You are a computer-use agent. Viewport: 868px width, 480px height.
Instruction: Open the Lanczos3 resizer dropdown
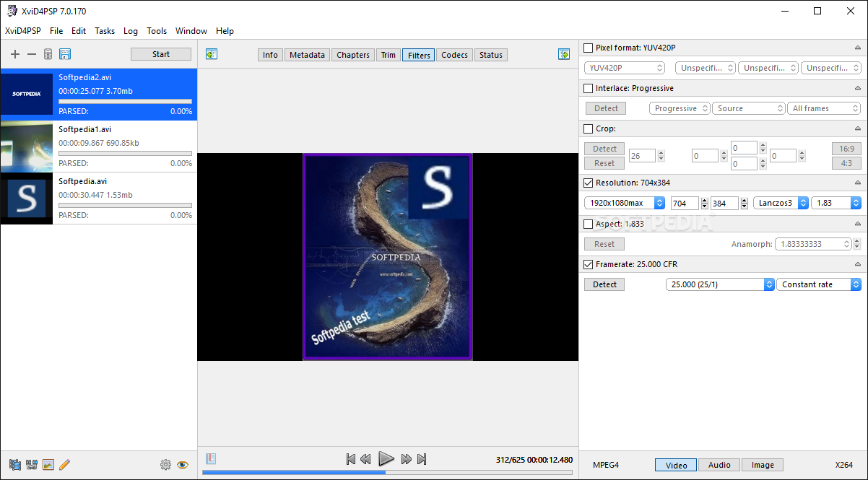pyautogui.click(x=781, y=204)
